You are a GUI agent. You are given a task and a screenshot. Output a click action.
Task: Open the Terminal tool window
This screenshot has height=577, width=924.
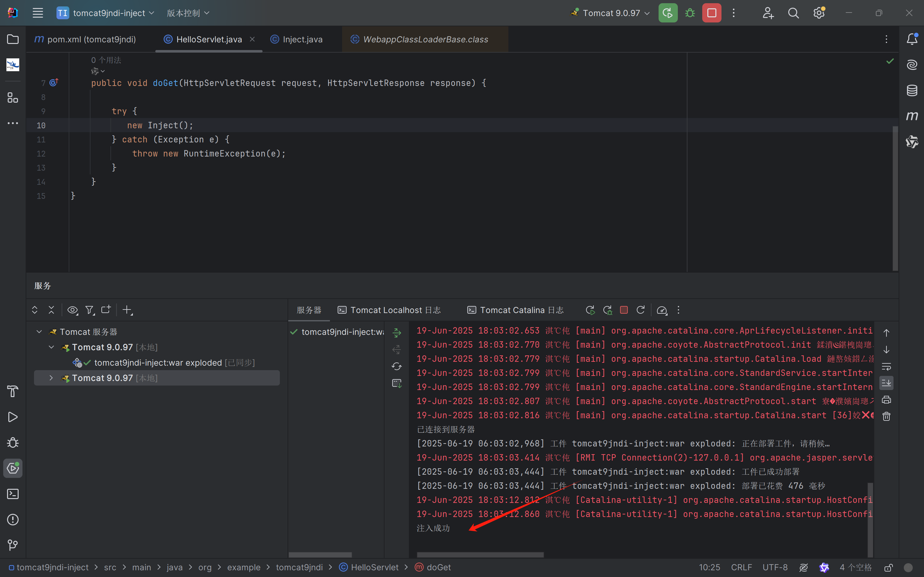[x=13, y=494]
